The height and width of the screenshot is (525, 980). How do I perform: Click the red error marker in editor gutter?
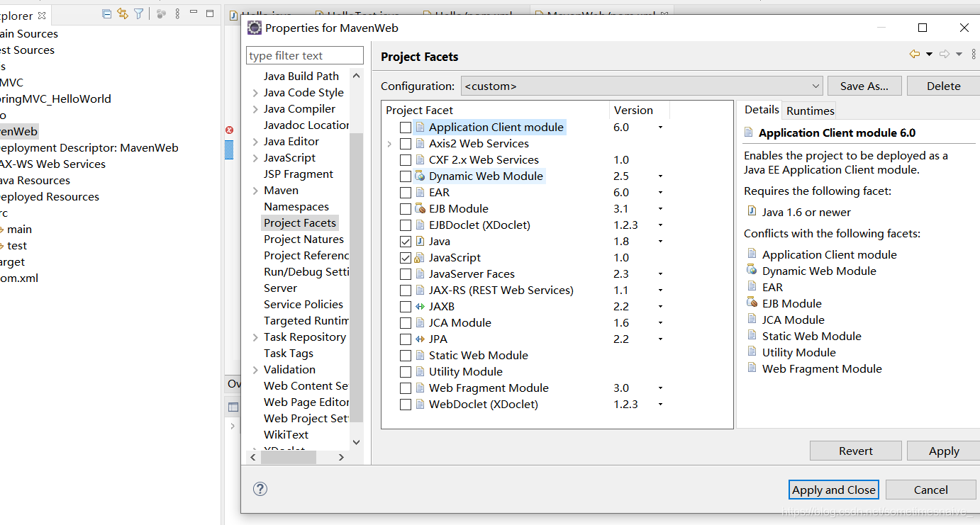(x=230, y=130)
